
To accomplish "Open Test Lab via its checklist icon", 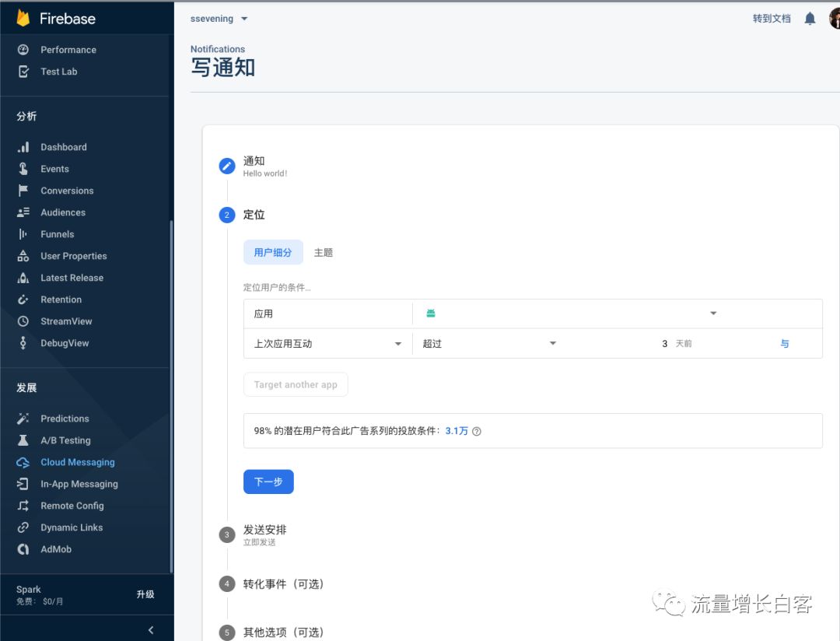I will point(23,72).
